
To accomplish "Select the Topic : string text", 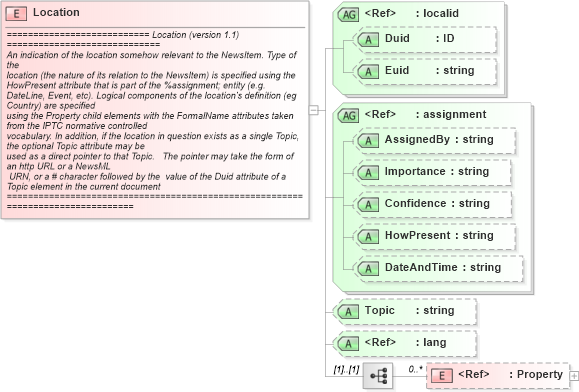I will [x=410, y=311].
